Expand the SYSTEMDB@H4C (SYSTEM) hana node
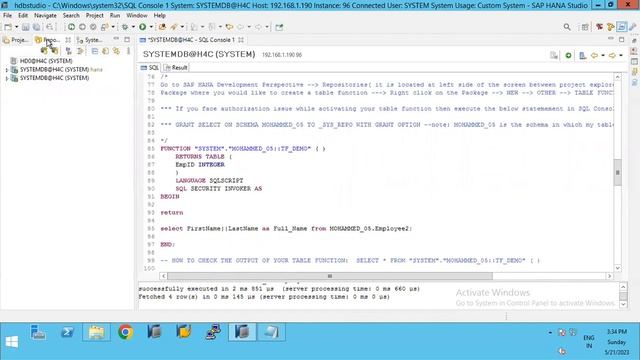Screen dimensions: 640x360 tap(7, 70)
